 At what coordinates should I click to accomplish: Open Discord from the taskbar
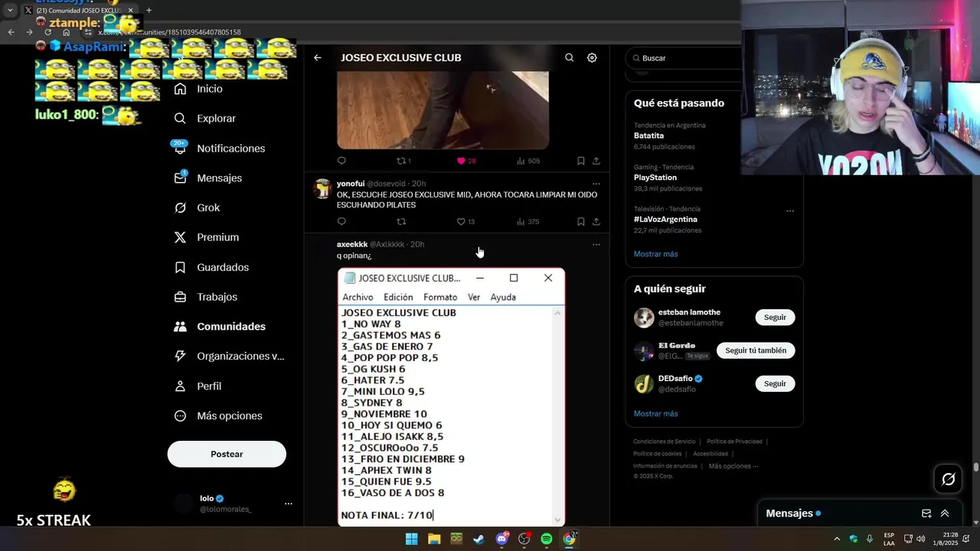pos(501,539)
